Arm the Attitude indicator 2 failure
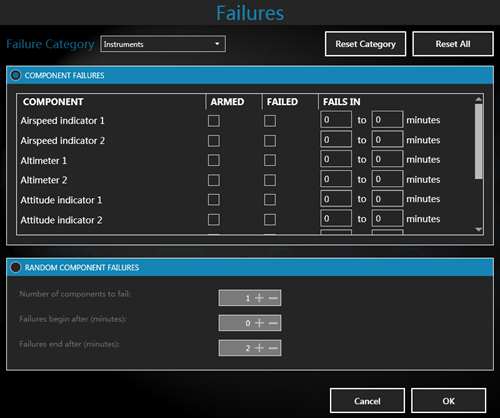 click(x=214, y=220)
